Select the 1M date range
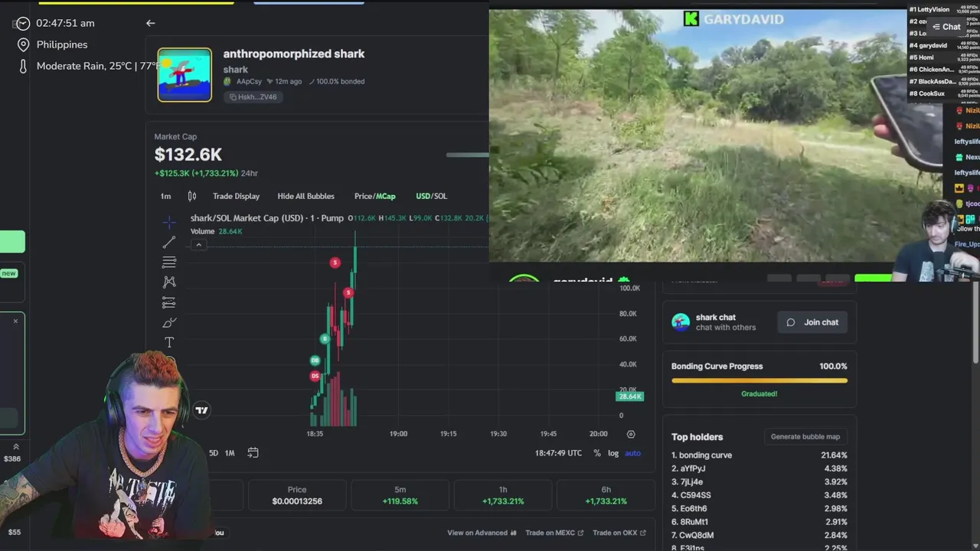The width and height of the screenshot is (980, 551). click(x=230, y=453)
